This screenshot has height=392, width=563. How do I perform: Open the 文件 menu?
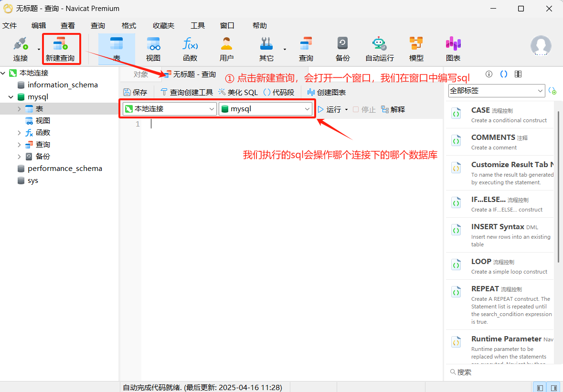[10, 25]
